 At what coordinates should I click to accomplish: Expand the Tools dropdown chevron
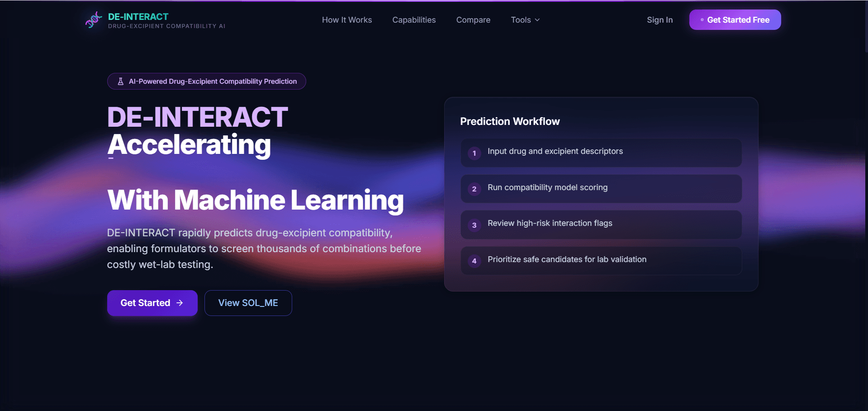pos(537,20)
